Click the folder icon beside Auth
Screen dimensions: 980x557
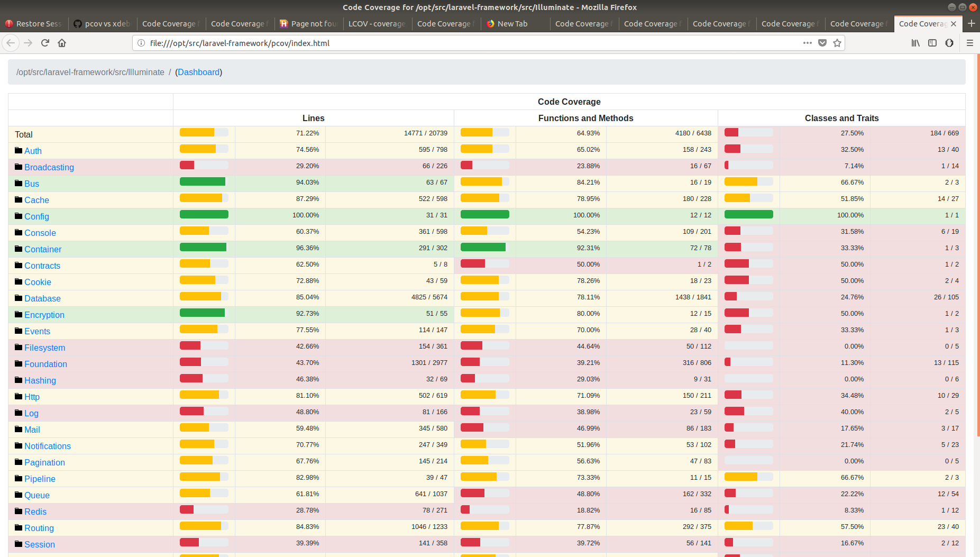[x=19, y=150]
